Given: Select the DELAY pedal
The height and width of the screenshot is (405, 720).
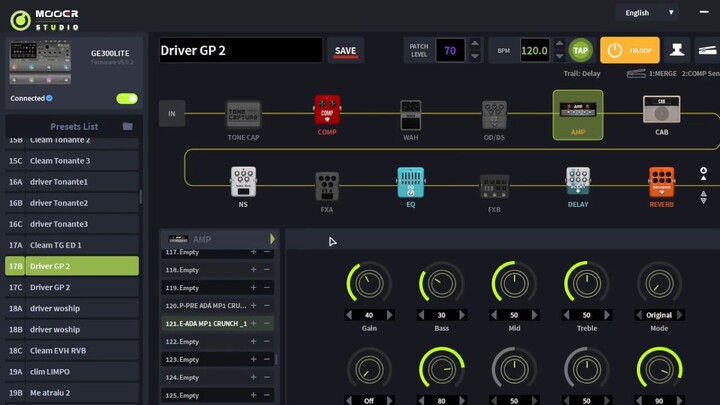Looking at the screenshot, I should pos(578,181).
